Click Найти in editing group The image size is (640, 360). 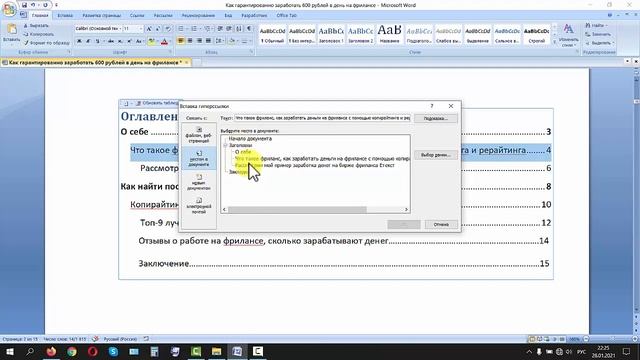596,25
